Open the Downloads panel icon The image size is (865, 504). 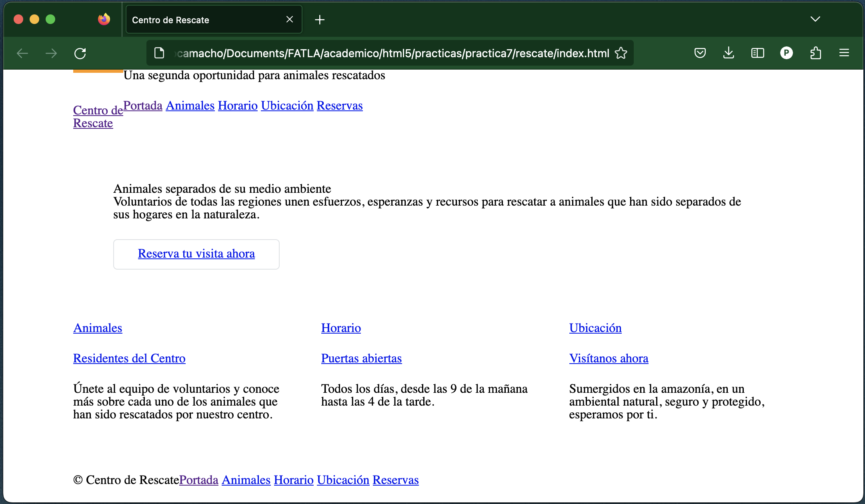pyautogui.click(x=729, y=53)
